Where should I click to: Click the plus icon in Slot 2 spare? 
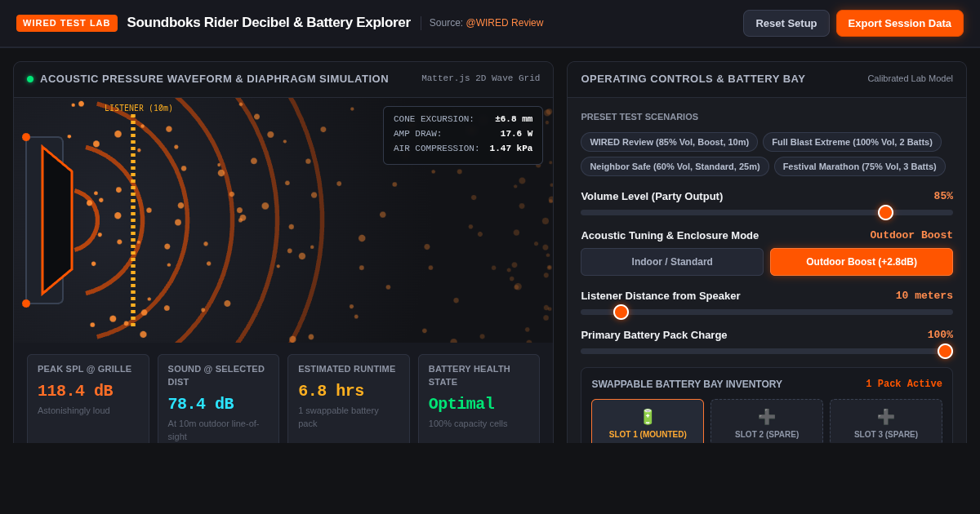click(767, 417)
